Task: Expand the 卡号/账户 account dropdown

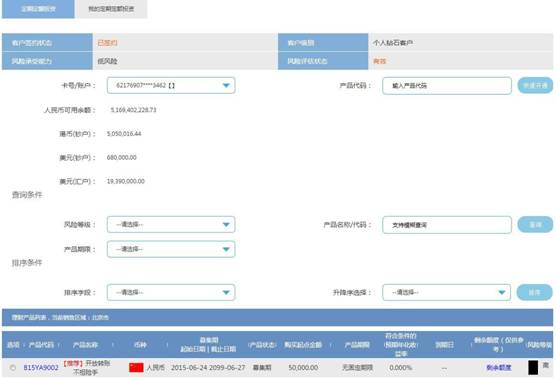Action: [171, 85]
